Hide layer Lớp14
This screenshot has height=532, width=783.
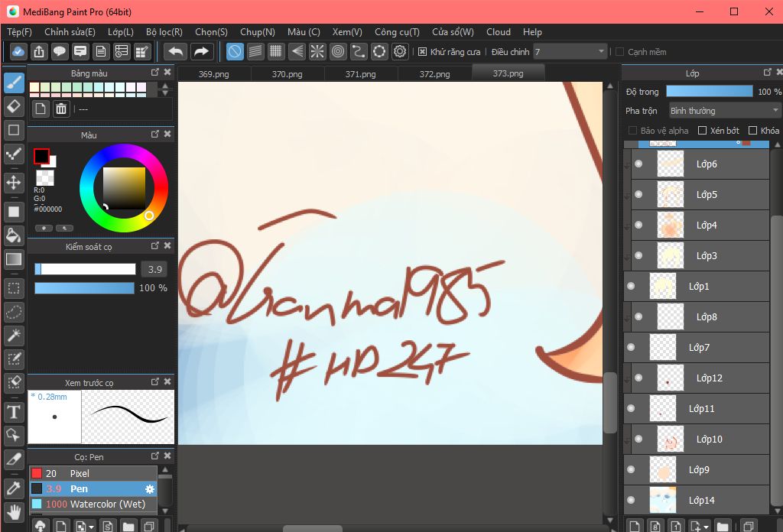click(631, 500)
